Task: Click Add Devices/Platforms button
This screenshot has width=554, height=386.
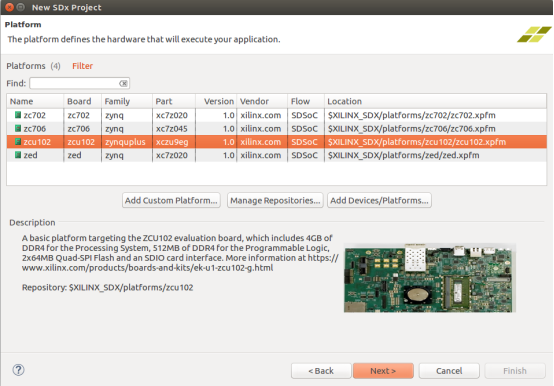Action: click(379, 200)
